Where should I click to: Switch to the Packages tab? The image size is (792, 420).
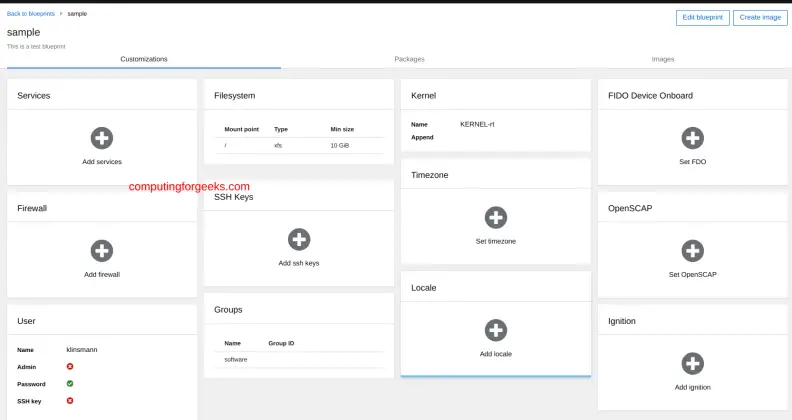409,59
